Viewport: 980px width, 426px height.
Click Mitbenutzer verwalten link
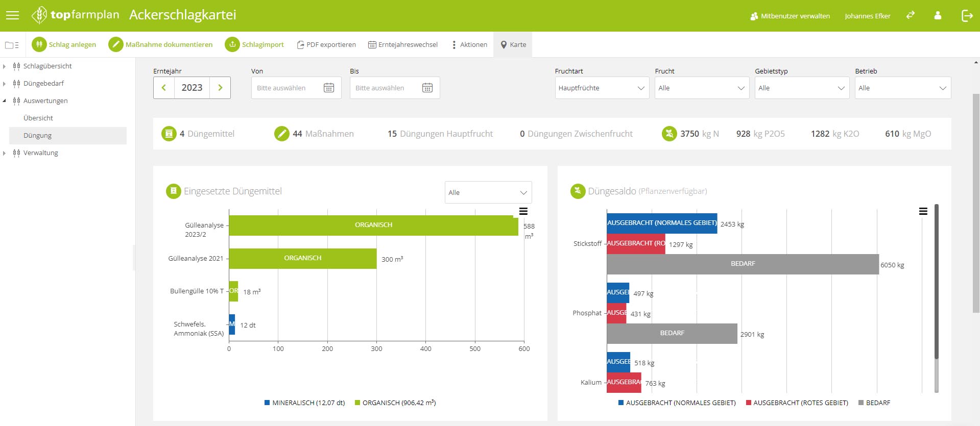[790, 16]
